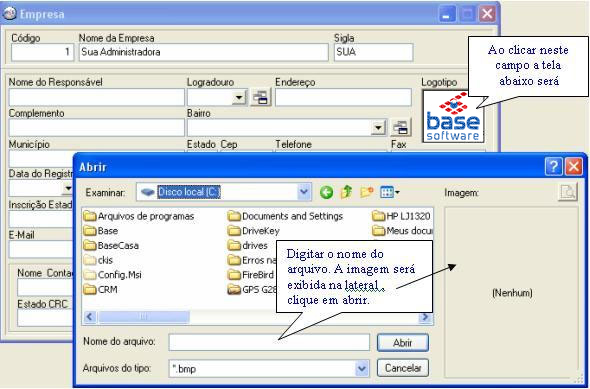Image resolution: width=590 pixels, height=389 pixels.
Task: Click the Nome do arquivo field
Action: [x=269, y=342]
